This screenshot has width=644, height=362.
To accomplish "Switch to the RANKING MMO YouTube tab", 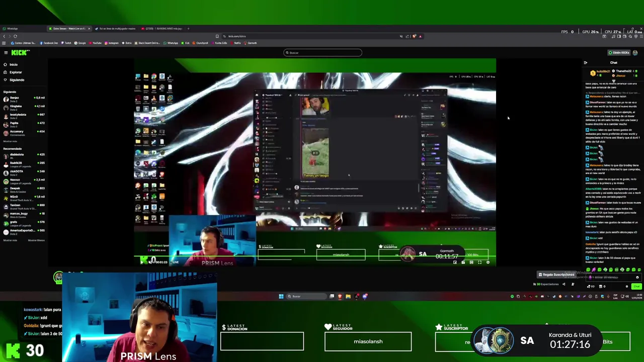I will point(161,29).
